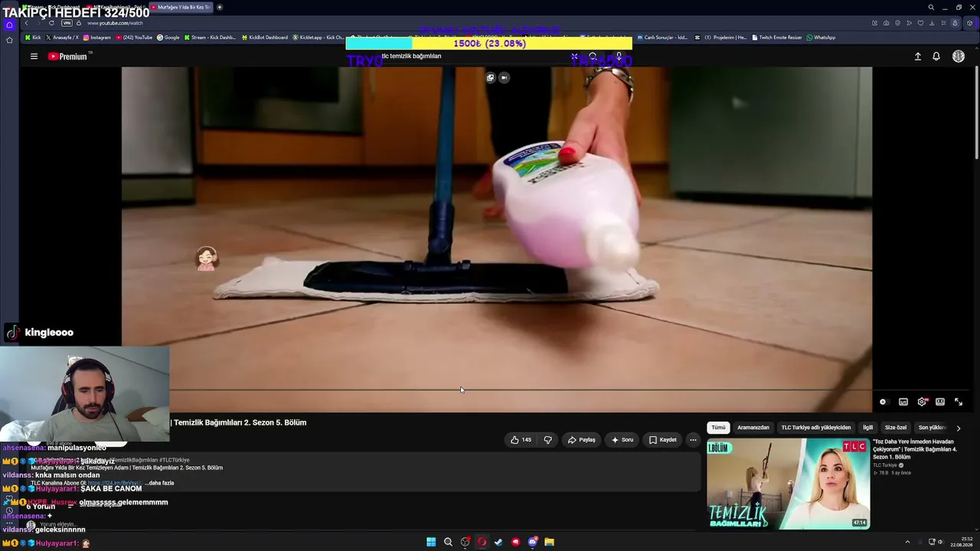The image size is (980, 551).
Task: Open the KickBot Dashboard bookmark
Action: [x=265, y=37]
